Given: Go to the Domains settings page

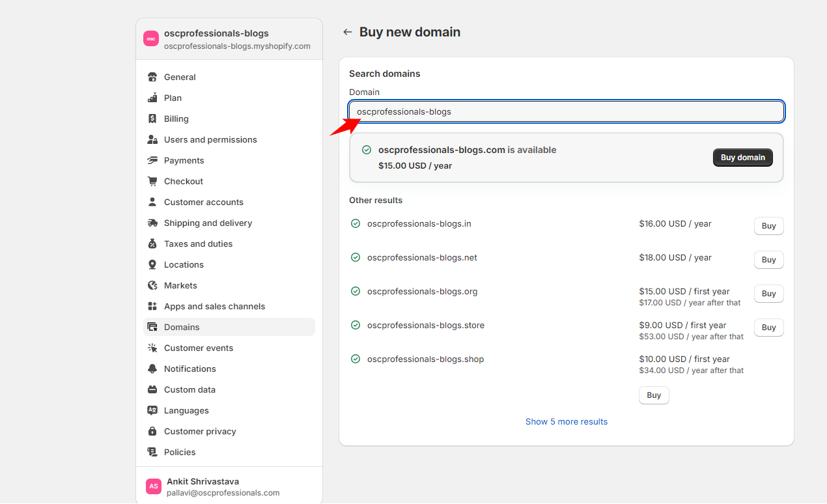Looking at the screenshot, I should point(182,327).
